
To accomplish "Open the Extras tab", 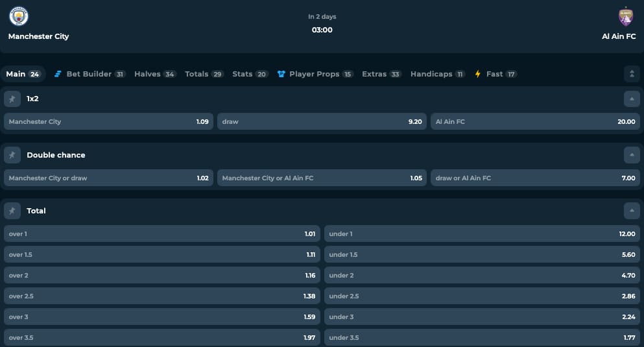I will 381,74.
